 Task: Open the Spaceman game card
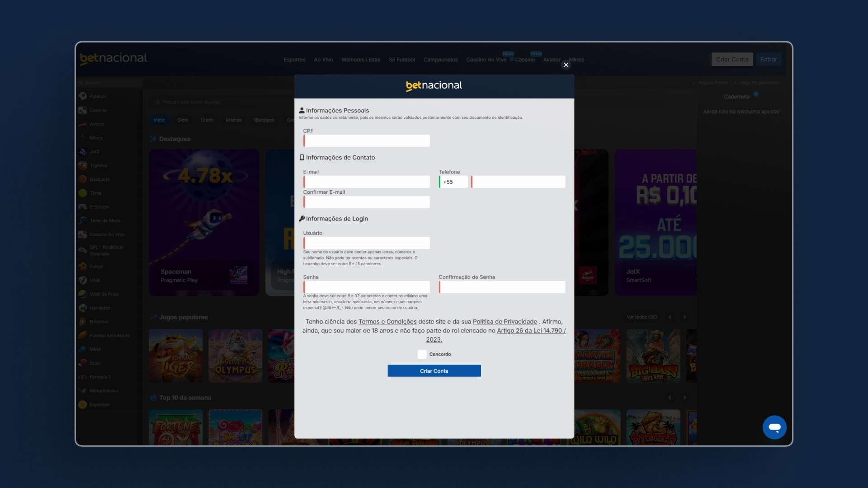(204, 223)
